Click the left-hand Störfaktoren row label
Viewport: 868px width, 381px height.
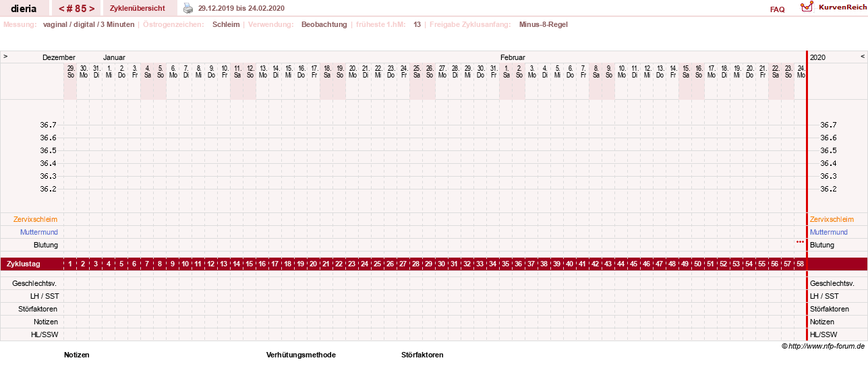point(38,309)
